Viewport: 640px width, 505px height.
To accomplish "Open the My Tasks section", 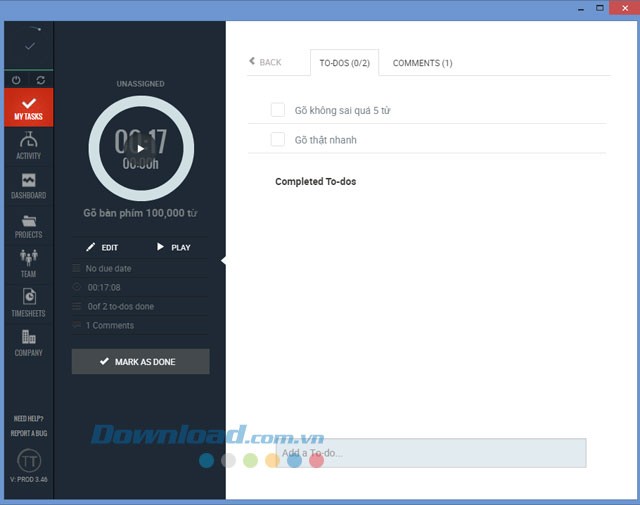I will 28,108.
